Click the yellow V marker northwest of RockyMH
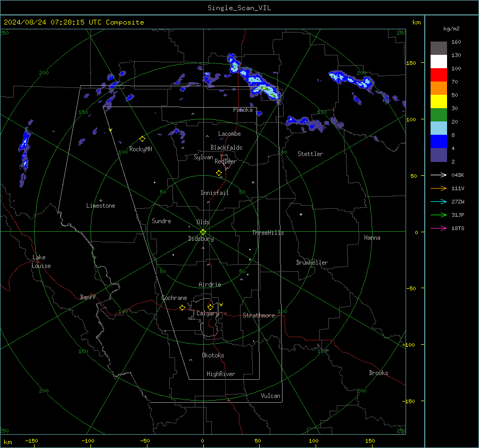The width and height of the screenshot is (479, 448). 111,130
